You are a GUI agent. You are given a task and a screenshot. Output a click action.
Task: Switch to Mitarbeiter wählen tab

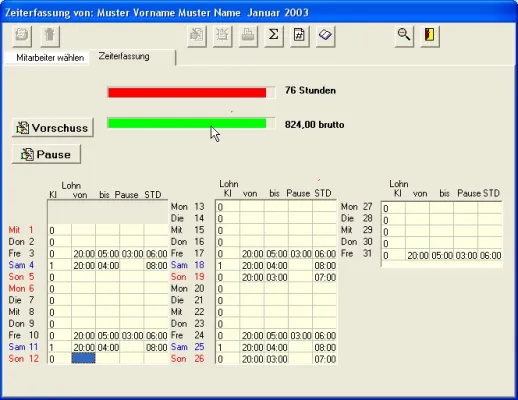50,58
